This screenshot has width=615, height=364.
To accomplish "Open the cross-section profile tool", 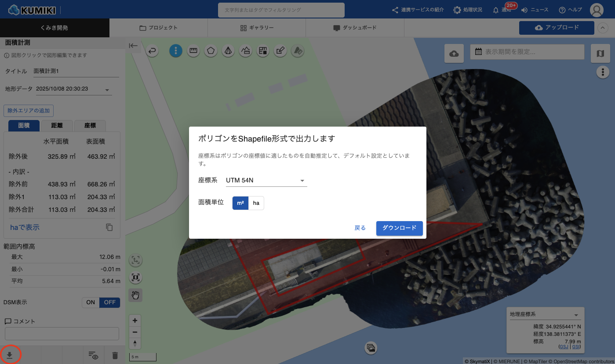I will coord(246,51).
